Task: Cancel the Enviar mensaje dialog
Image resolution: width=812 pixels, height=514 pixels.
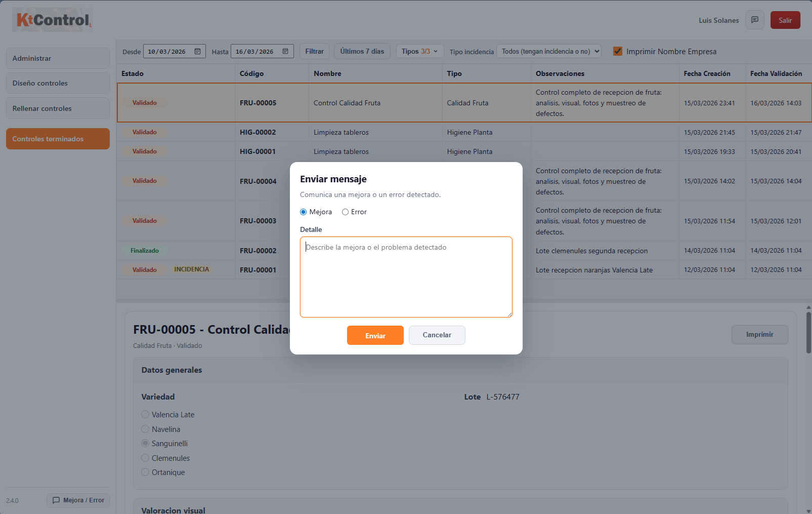Action: pos(437,335)
